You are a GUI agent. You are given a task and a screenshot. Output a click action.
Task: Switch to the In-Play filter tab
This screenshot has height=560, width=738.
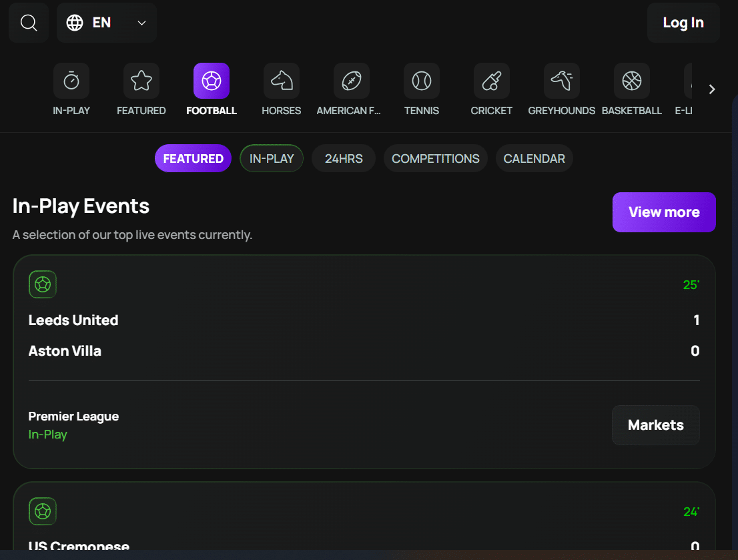272,159
